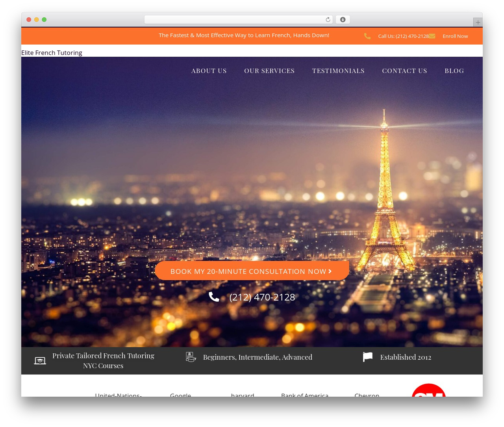The height and width of the screenshot is (427, 504).
Task: Click Beginners, Intermediate, Advanced text
Action: pyautogui.click(x=258, y=357)
